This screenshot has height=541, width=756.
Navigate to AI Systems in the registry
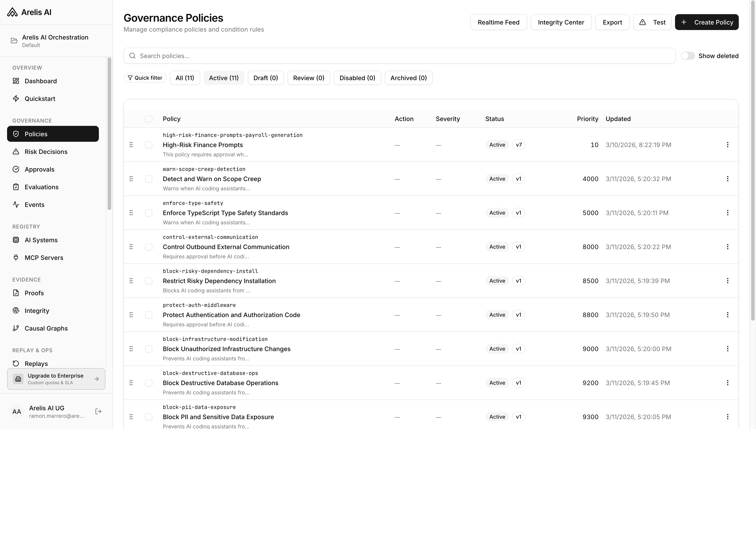[41, 240]
